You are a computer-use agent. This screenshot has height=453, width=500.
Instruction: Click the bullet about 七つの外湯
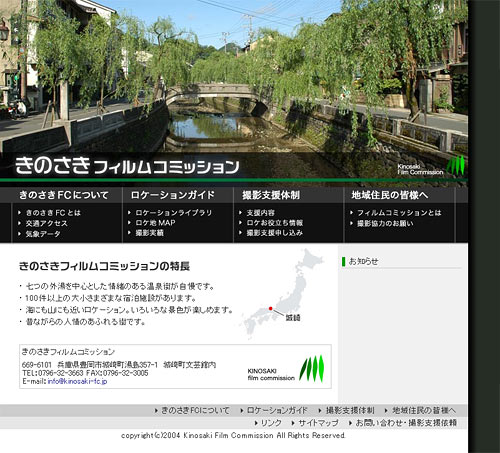pos(120,286)
